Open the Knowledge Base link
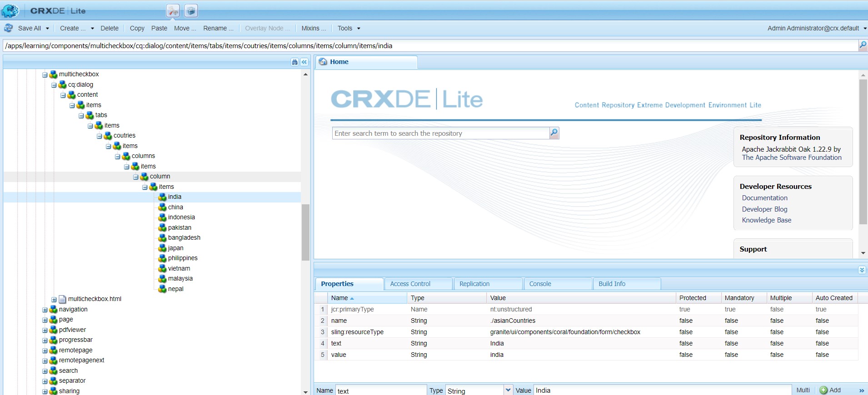The height and width of the screenshot is (395, 868). click(766, 220)
